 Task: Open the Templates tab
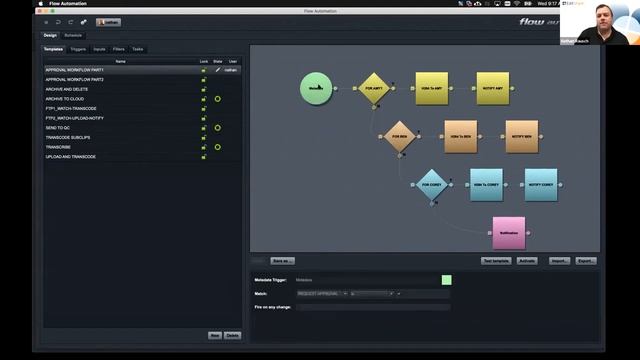(x=53, y=49)
